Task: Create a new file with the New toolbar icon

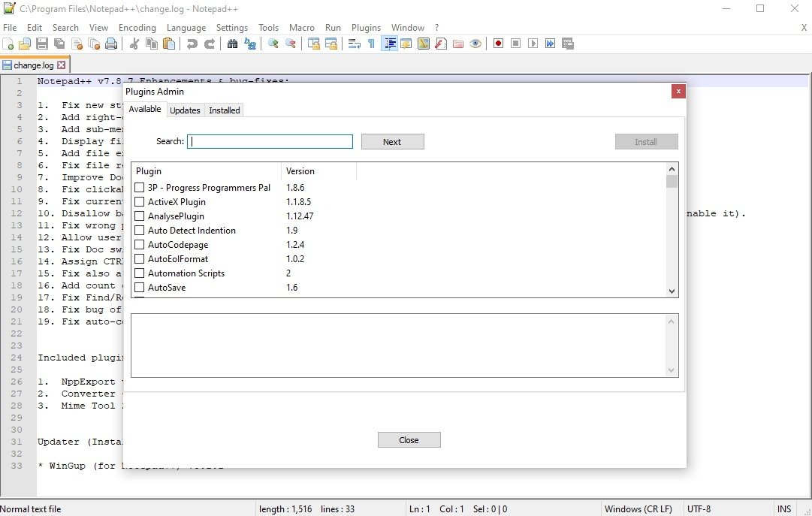Action: point(8,44)
